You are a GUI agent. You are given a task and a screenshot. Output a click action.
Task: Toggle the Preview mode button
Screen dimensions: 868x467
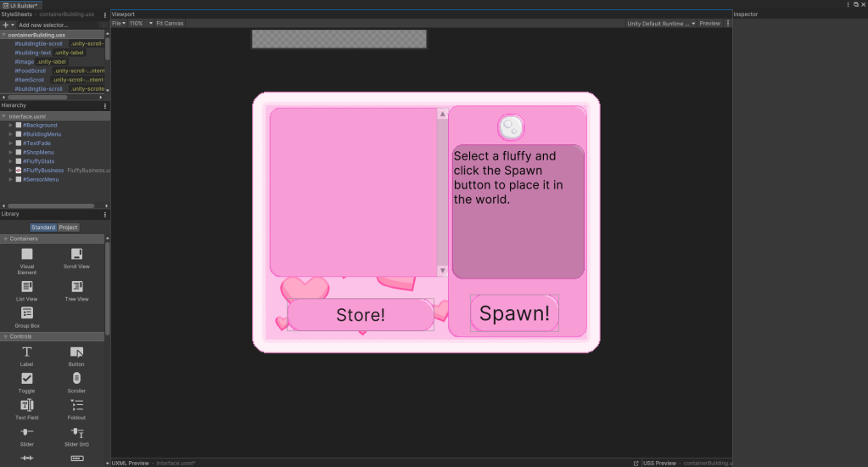[x=709, y=23]
